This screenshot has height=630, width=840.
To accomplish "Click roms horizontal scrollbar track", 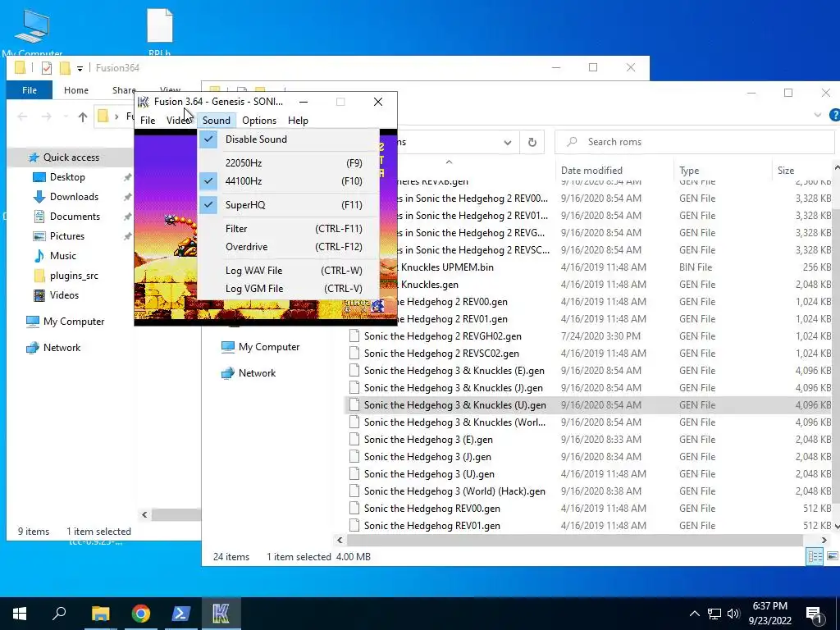I will pyautogui.click(x=575, y=540).
